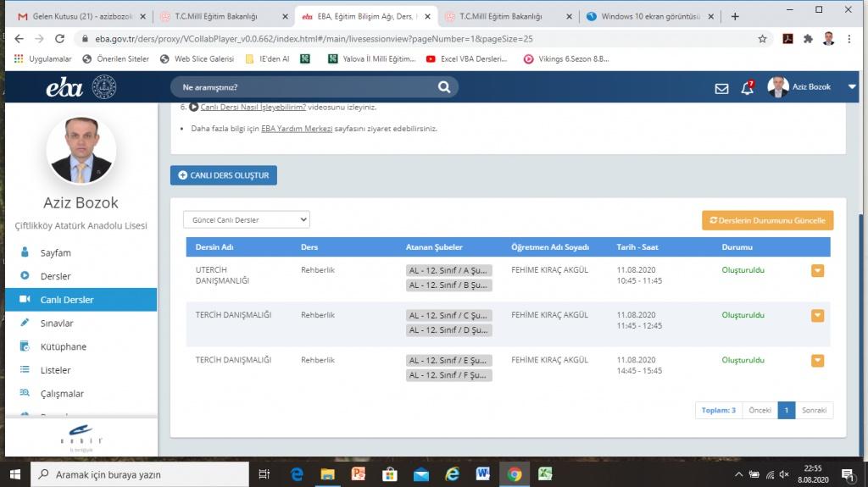Reload the page in Chrome
Screen dimensions: 868x487
pyautogui.click(x=59, y=39)
